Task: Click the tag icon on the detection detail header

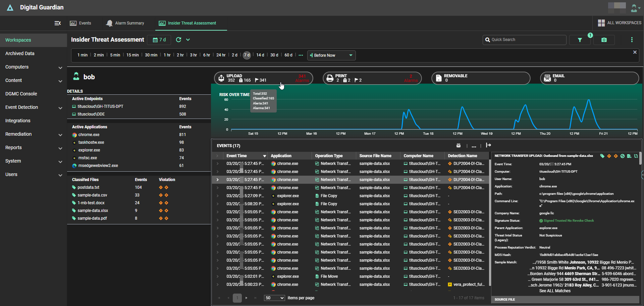Action: [x=602, y=156]
